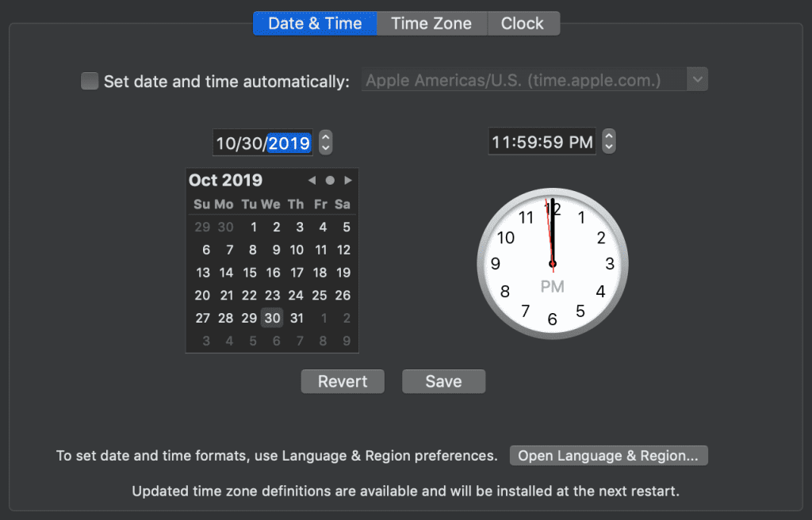Viewport: 812px width, 520px height.
Task: Click the Revert button
Action: coord(343,381)
